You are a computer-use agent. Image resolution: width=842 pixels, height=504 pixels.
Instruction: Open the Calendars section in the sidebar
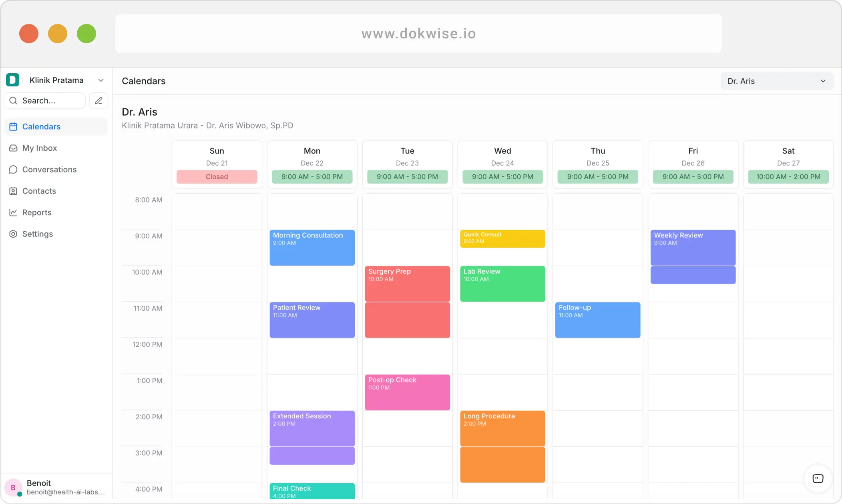coord(42,126)
